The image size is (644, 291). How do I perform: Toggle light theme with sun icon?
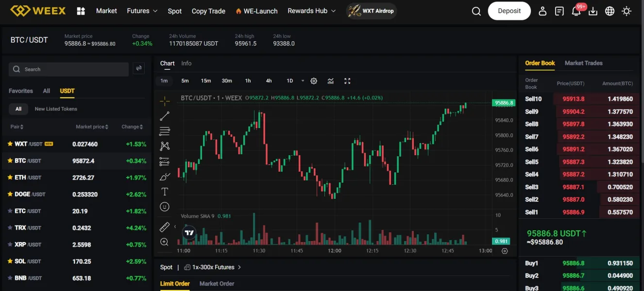[627, 11]
